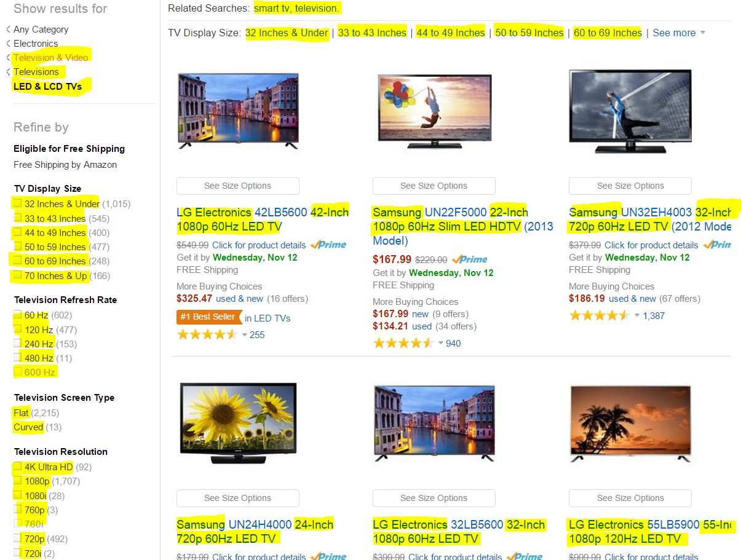
Task: Select 44 to 49 Inches in top size bar
Action: (x=451, y=33)
